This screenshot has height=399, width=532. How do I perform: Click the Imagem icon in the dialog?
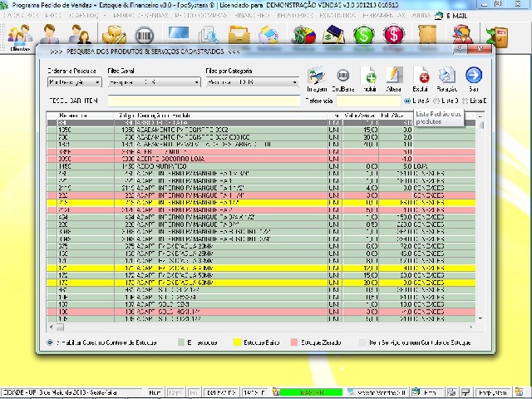pyautogui.click(x=316, y=76)
